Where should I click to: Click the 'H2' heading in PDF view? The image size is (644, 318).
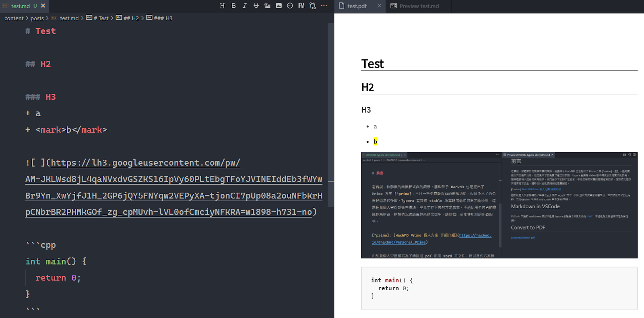367,87
